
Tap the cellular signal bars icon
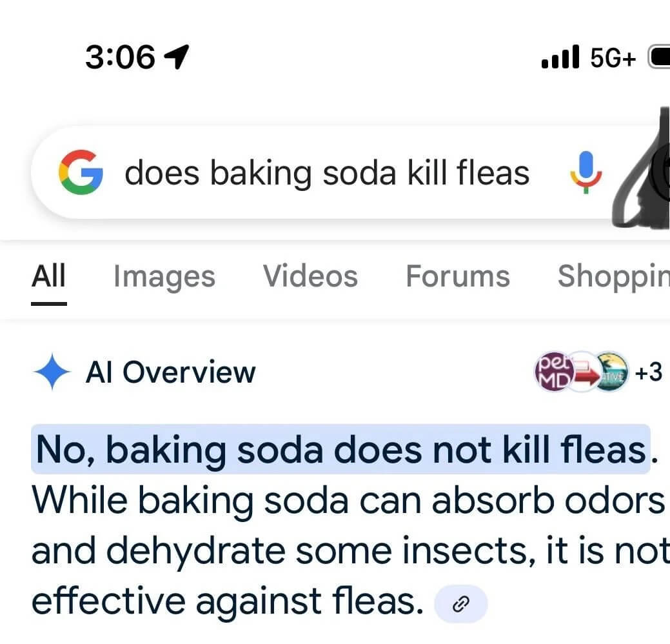pyautogui.click(x=562, y=57)
